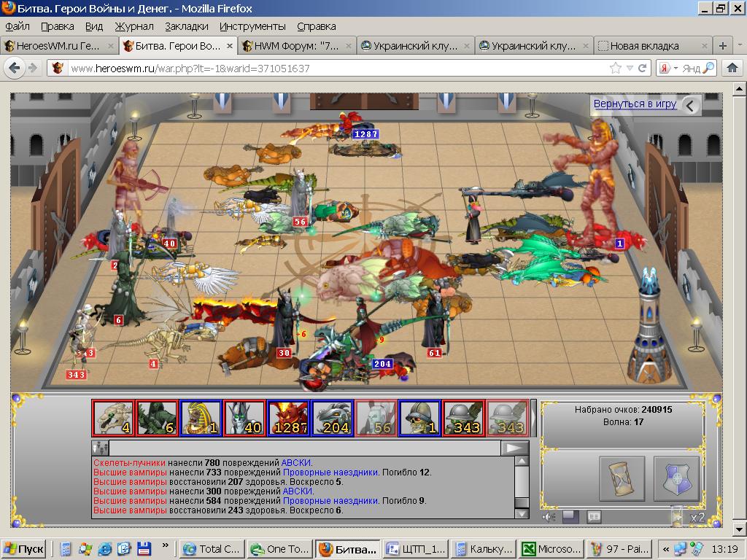Open the URL history dropdown arrow
The image size is (747, 560).
click(x=630, y=68)
